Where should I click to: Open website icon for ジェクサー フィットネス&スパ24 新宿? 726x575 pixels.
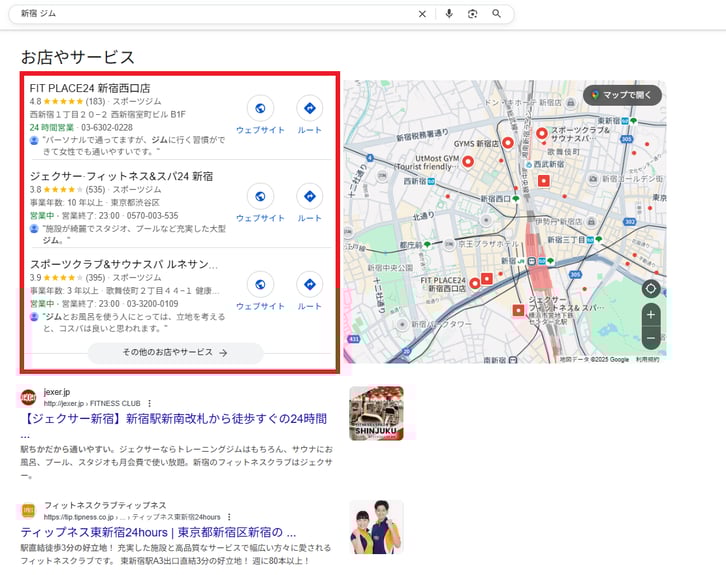click(x=260, y=196)
